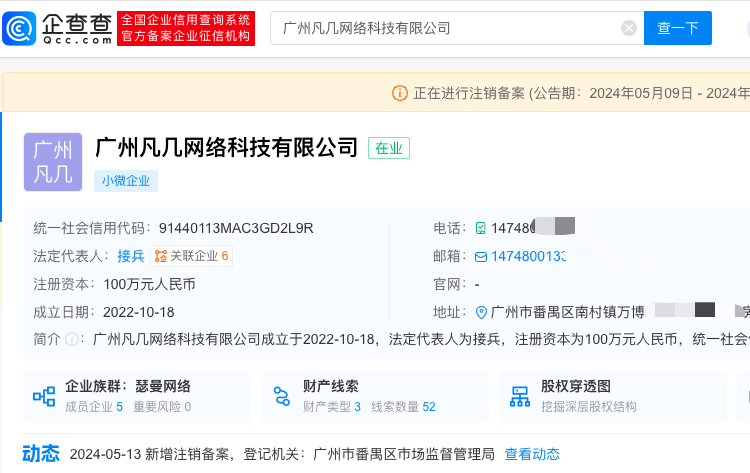Click 线索数量 52 count
This screenshot has height=473, width=750.
403,407
